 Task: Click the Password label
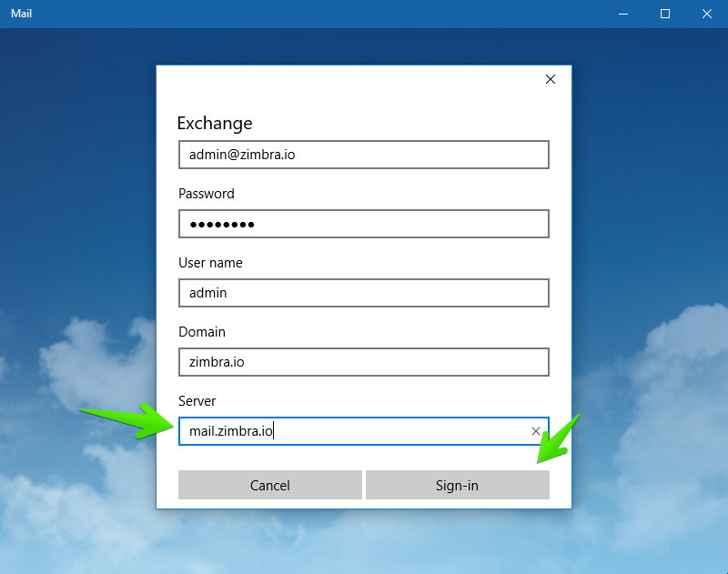click(x=207, y=194)
